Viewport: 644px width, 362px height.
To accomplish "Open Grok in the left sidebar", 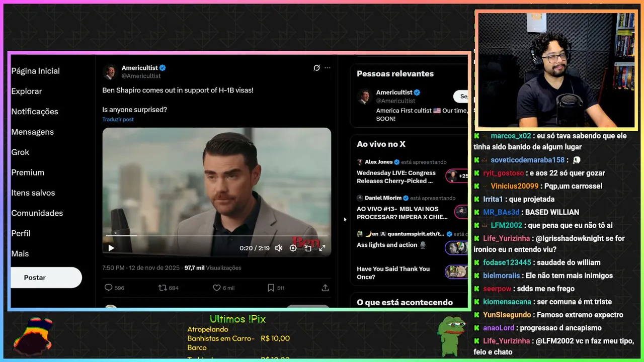I will [x=20, y=152].
